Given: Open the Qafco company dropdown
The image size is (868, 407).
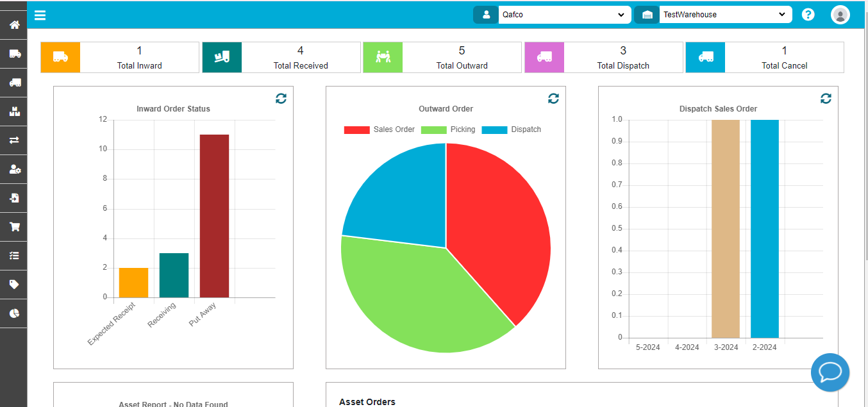Looking at the screenshot, I should (564, 14).
